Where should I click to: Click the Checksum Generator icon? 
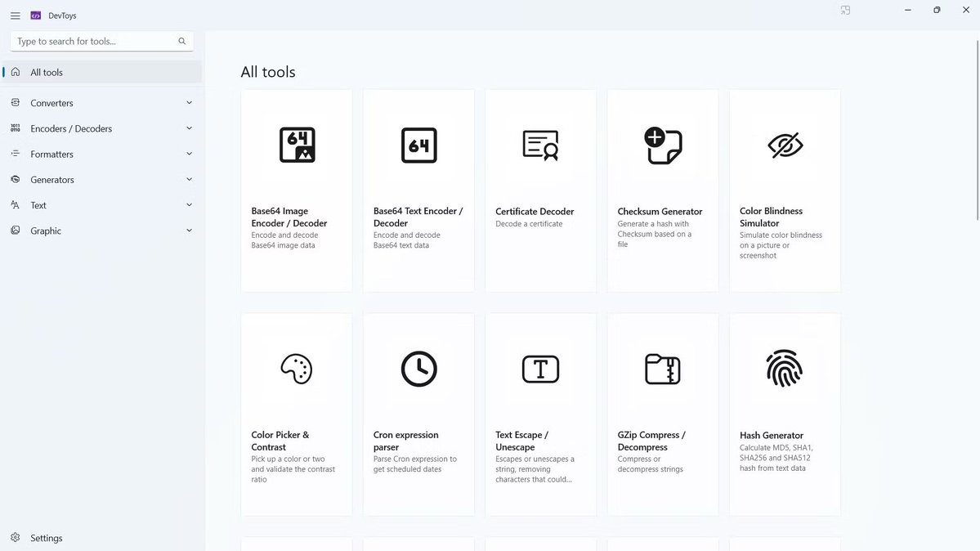[663, 145]
